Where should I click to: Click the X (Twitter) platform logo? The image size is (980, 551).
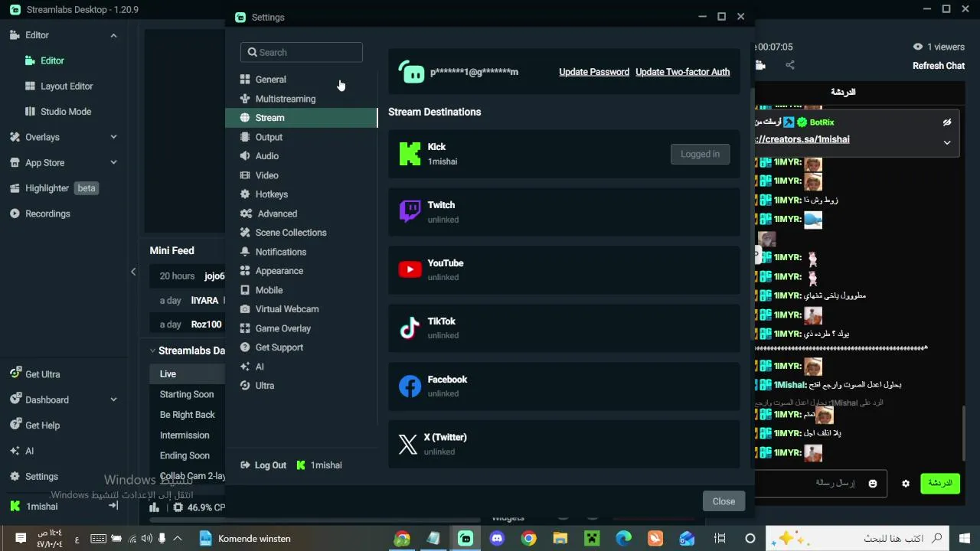[x=408, y=444]
